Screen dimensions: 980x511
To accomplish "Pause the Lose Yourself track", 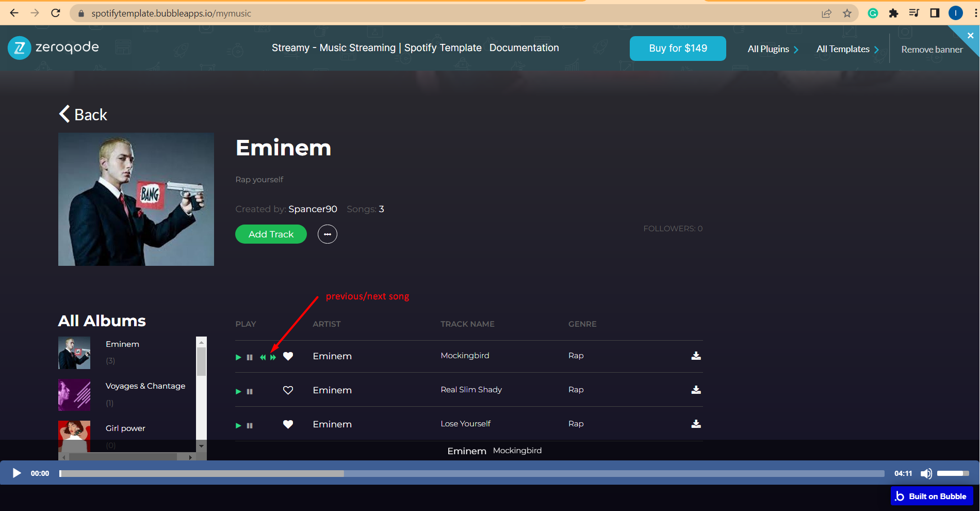I will [250, 425].
